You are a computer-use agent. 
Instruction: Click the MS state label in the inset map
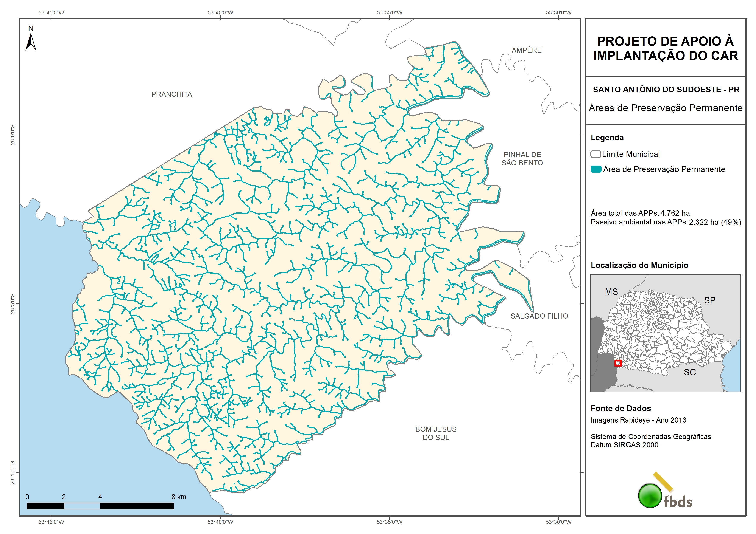click(611, 292)
